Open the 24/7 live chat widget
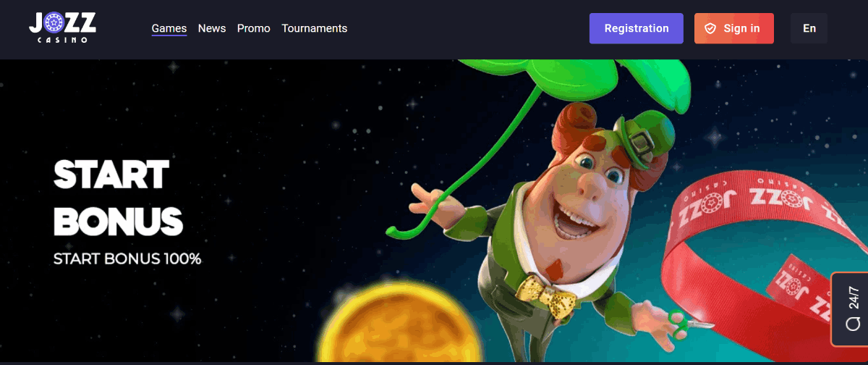Viewport: 868px width, 365px height. [x=850, y=309]
